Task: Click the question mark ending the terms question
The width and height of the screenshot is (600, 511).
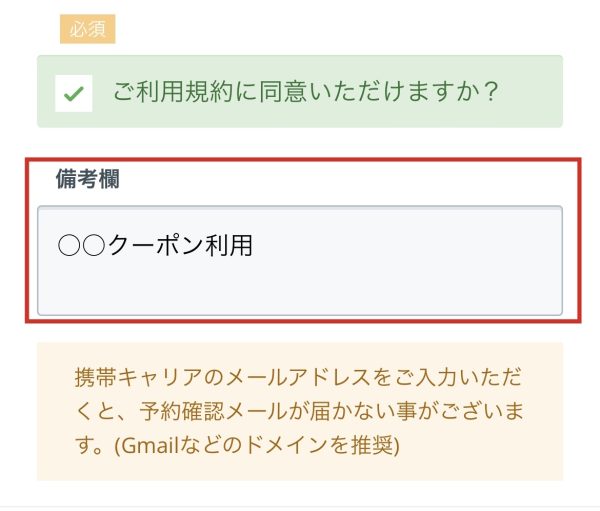Action: tap(487, 92)
